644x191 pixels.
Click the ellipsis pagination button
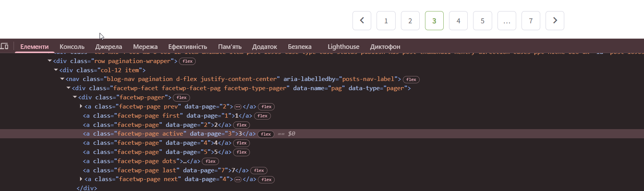(507, 21)
